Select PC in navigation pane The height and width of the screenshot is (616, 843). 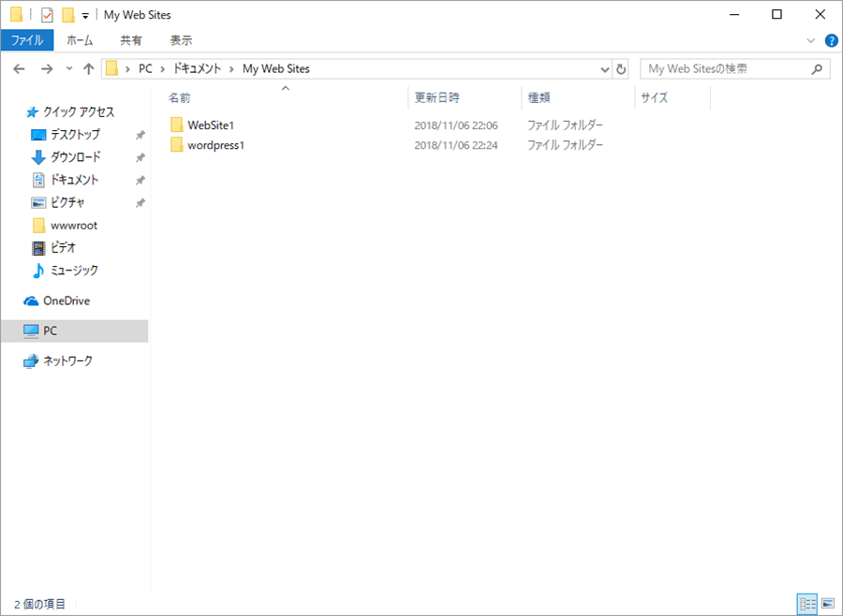point(75,331)
